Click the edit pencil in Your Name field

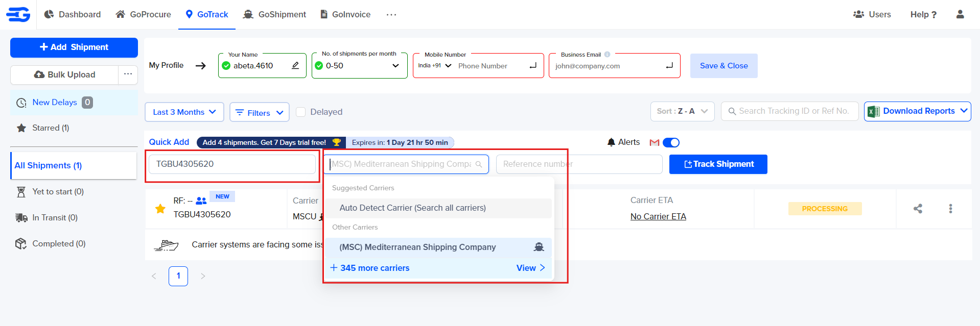[295, 65]
